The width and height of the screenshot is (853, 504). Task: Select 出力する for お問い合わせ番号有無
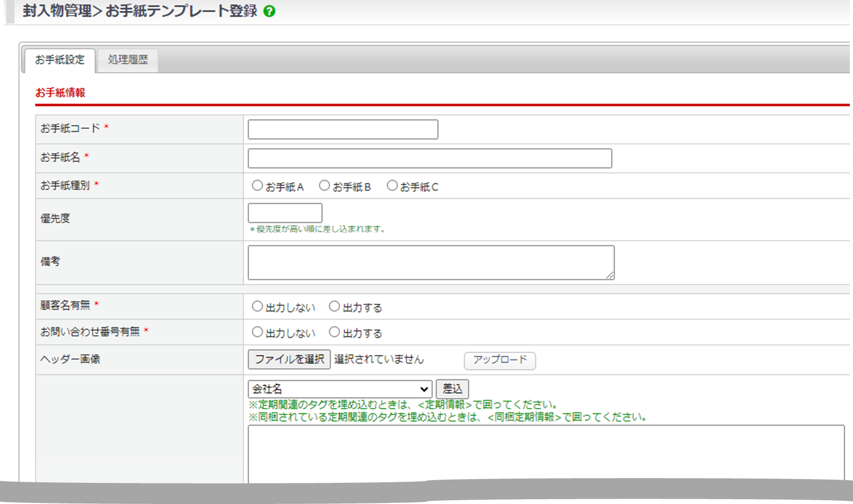click(334, 332)
